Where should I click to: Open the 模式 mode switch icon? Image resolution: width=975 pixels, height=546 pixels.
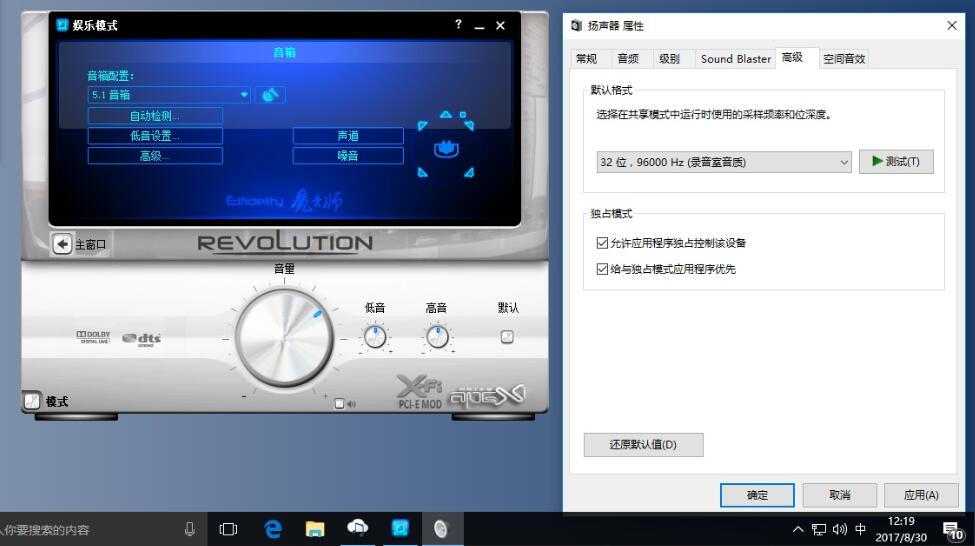[x=32, y=400]
